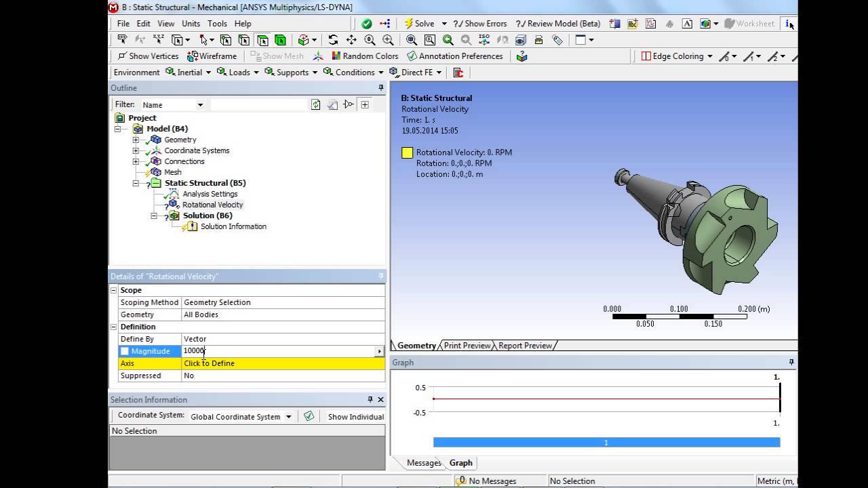Toggle Show Vertices
The image size is (868, 488).
[x=147, y=56]
